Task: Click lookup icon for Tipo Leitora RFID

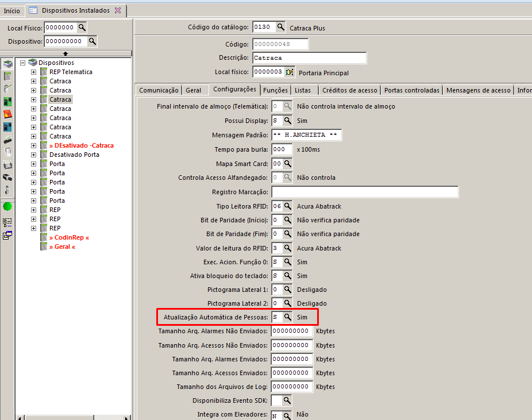Action: tap(288, 206)
